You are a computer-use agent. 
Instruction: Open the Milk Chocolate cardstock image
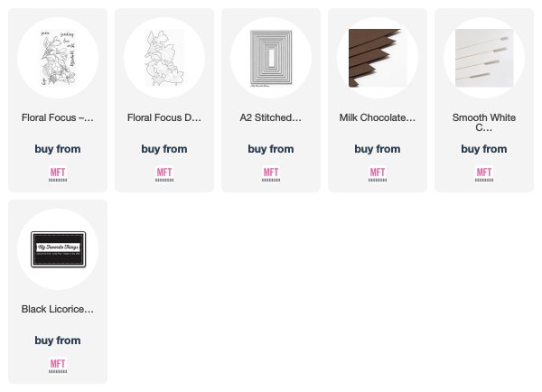378,58
